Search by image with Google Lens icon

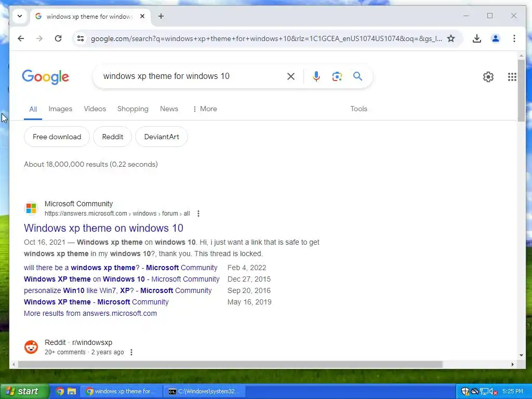[x=337, y=76]
